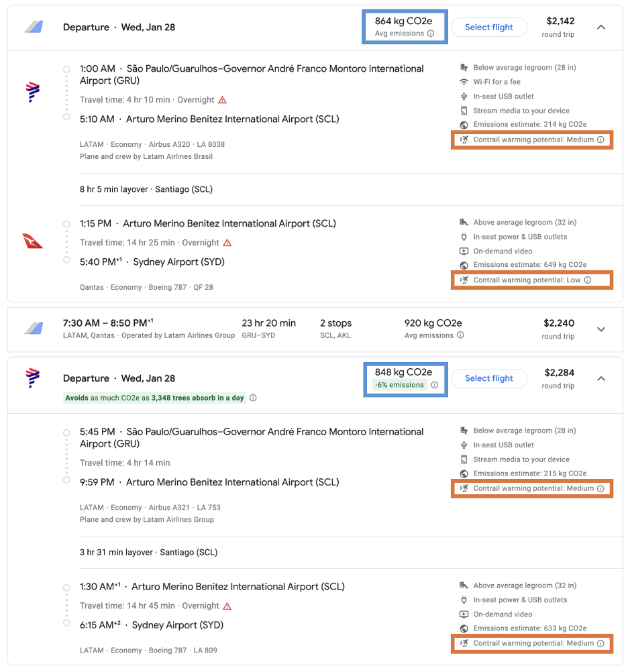This screenshot has width=628, height=672.
Task: Select flight priced at $2,142
Action: (x=488, y=27)
